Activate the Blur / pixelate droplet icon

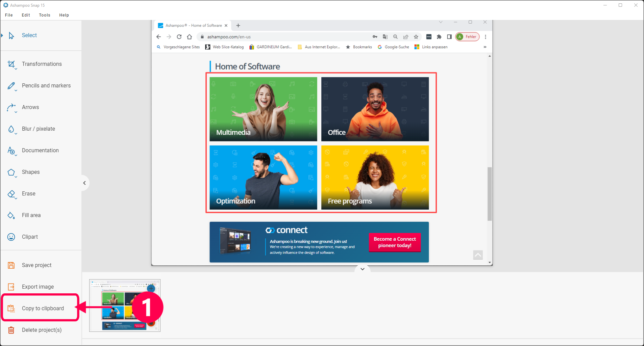point(11,129)
